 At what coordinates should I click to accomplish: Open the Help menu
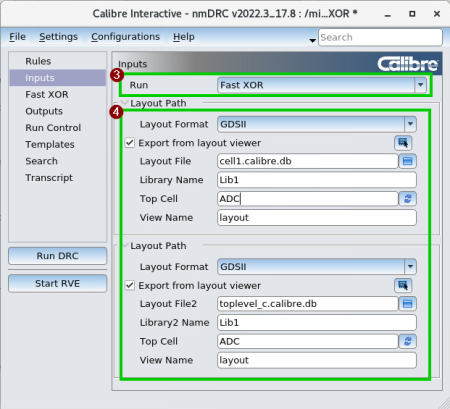pyautogui.click(x=184, y=37)
